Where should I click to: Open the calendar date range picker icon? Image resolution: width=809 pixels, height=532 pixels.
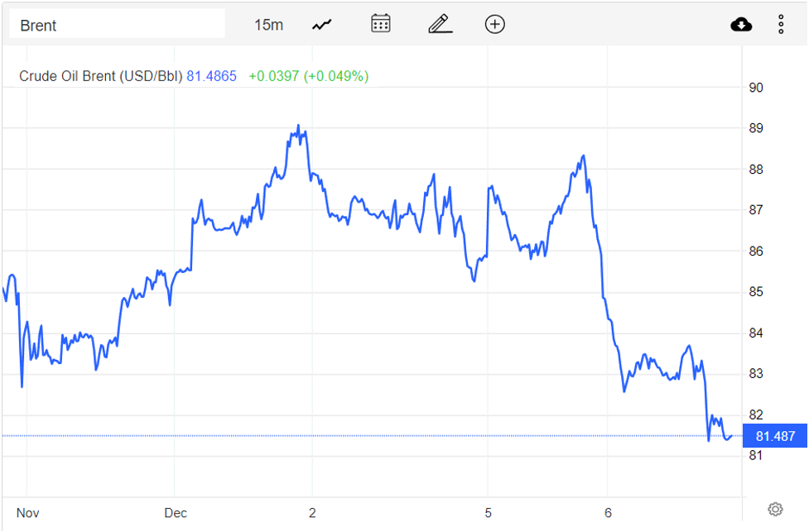click(380, 24)
